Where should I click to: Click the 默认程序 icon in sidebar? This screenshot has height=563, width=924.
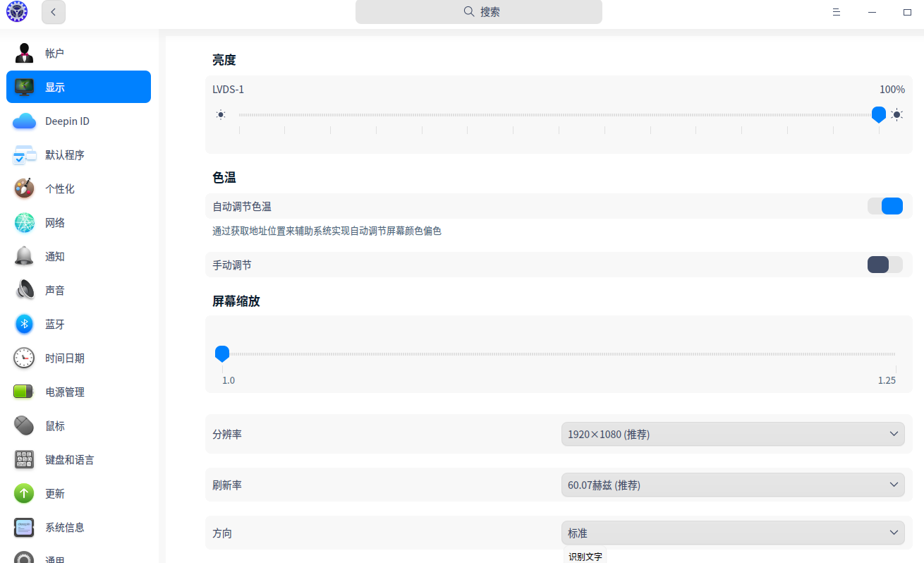pyautogui.click(x=24, y=155)
